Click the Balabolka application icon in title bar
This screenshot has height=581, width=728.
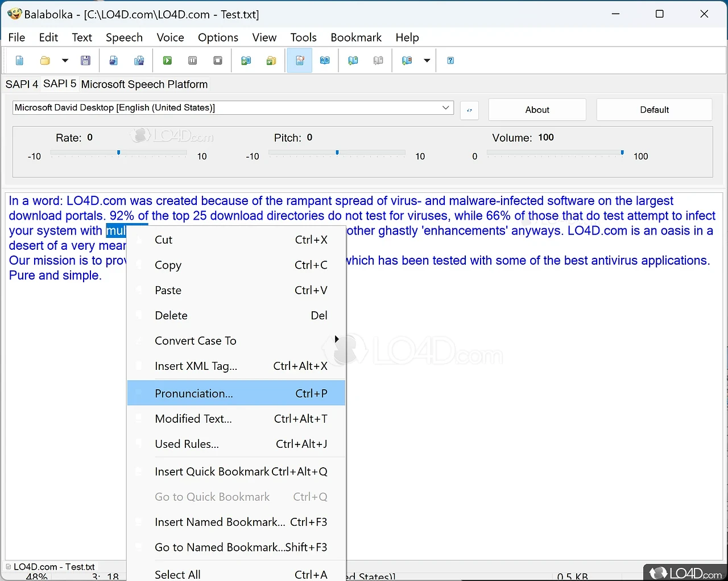tap(14, 14)
